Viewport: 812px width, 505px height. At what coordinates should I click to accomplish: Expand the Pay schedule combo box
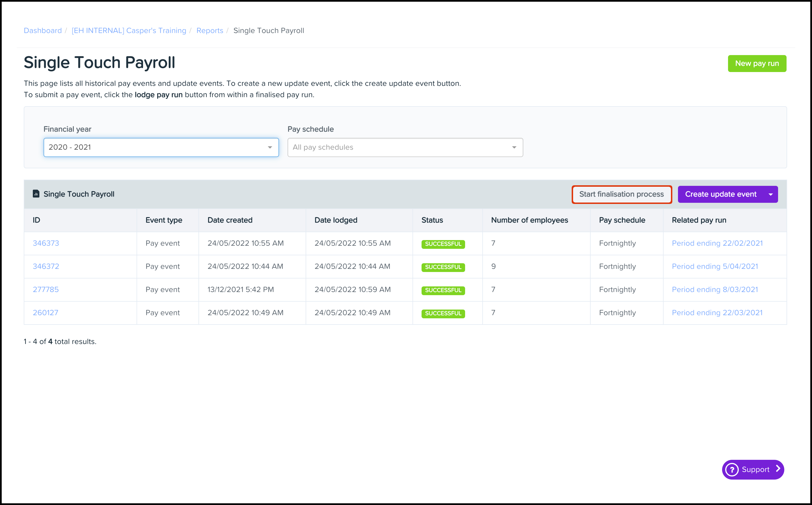(405, 147)
